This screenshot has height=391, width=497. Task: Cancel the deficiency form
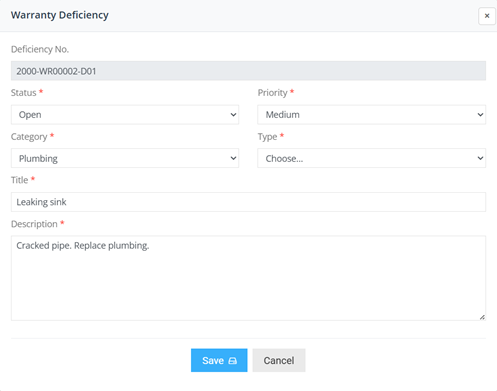(279, 360)
